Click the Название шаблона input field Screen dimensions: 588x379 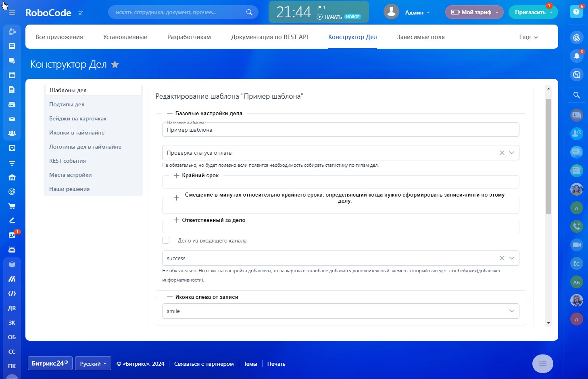tap(340, 130)
